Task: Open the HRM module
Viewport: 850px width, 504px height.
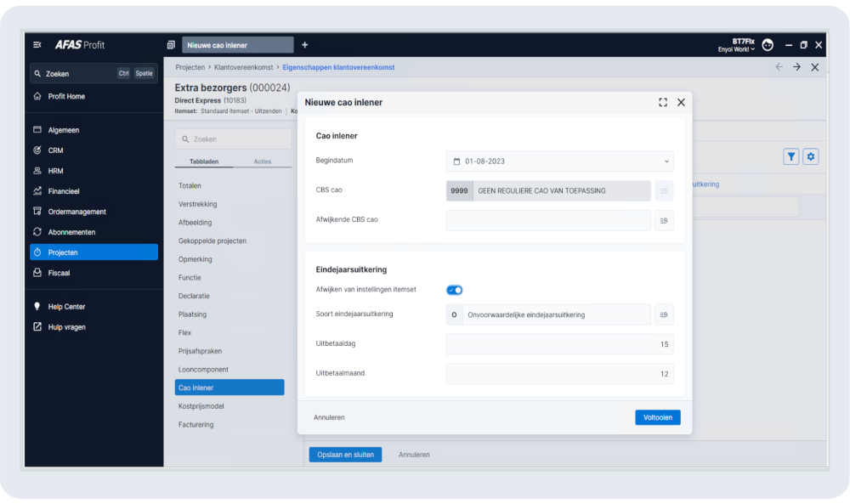Action: click(x=93, y=171)
